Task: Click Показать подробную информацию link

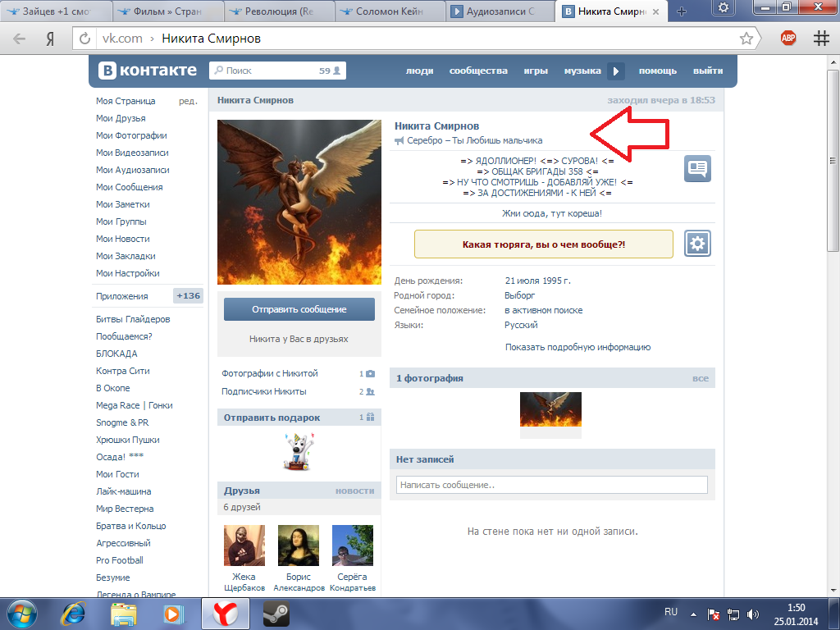Action: click(x=577, y=347)
